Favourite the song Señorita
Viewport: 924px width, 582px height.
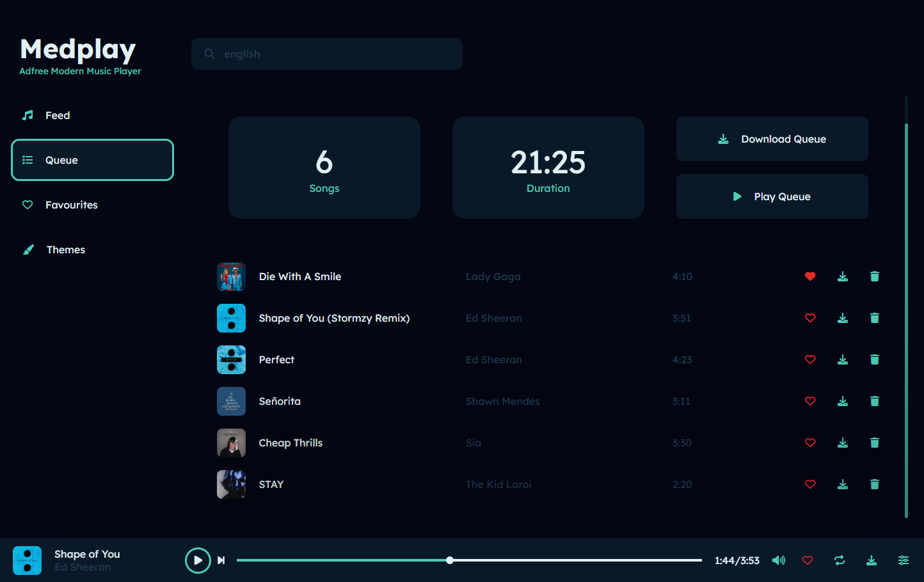point(810,401)
